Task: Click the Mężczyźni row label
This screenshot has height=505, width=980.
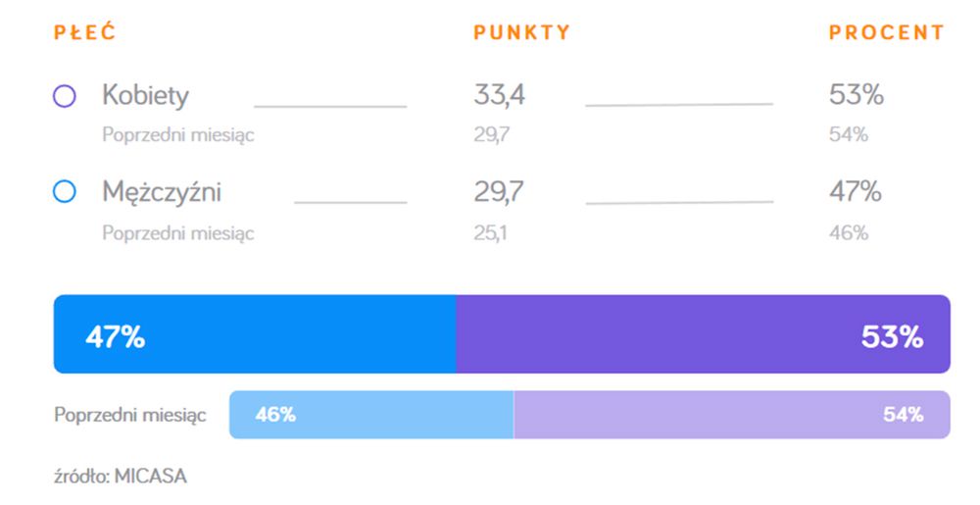Action: coord(162,192)
